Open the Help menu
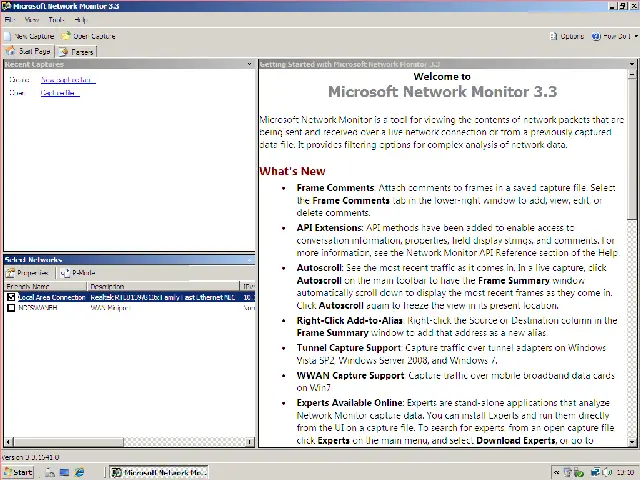The width and height of the screenshot is (640, 480). pos(80,20)
